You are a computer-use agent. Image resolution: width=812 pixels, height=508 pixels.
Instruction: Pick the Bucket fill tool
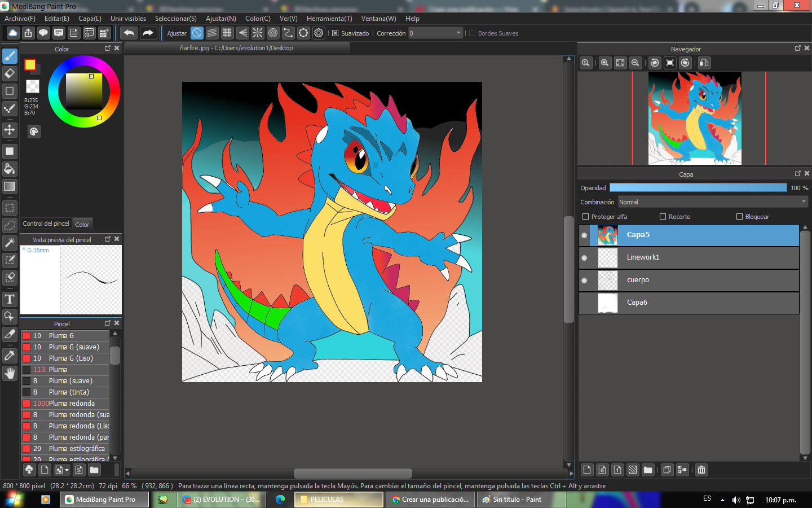pyautogui.click(x=10, y=169)
